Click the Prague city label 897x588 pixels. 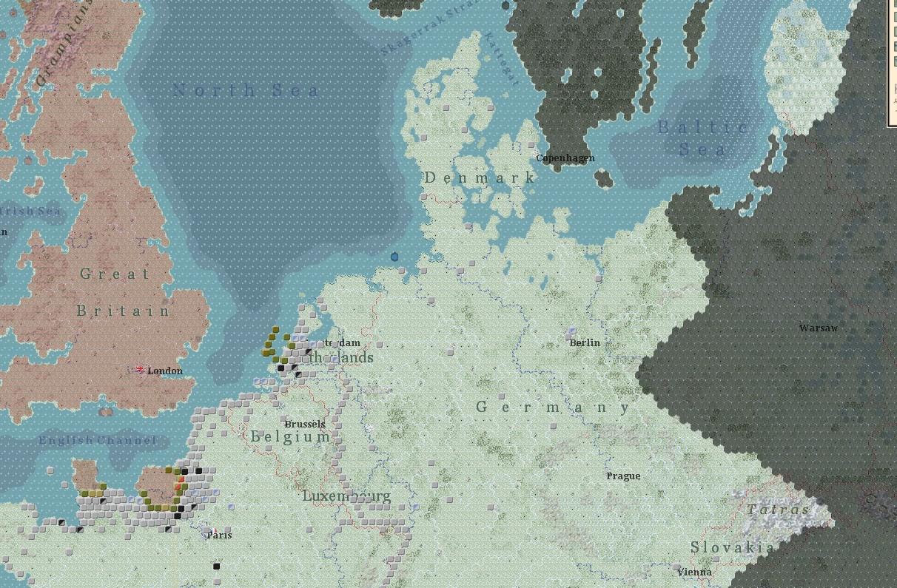pyautogui.click(x=623, y=476)
